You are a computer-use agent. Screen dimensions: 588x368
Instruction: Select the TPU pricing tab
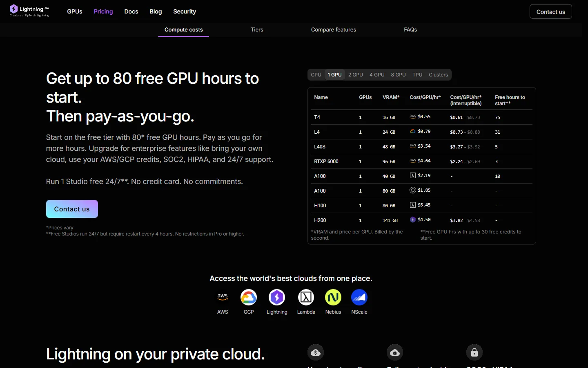pyautogui.click(x=417, y=75)
